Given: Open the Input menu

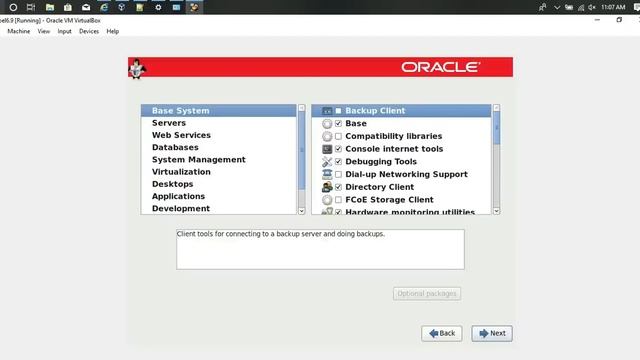Looking at the screenshot, I should (x=64, y=31).
